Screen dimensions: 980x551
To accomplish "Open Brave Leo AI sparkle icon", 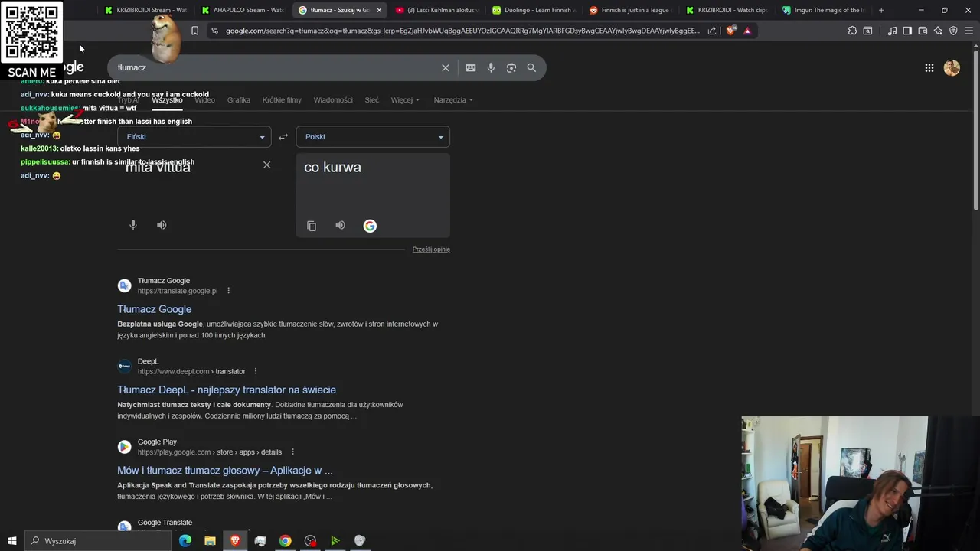I will 938,31.
